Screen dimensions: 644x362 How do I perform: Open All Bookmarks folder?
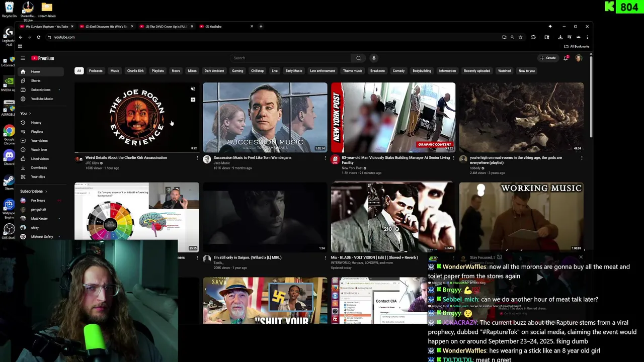(577, 46)
